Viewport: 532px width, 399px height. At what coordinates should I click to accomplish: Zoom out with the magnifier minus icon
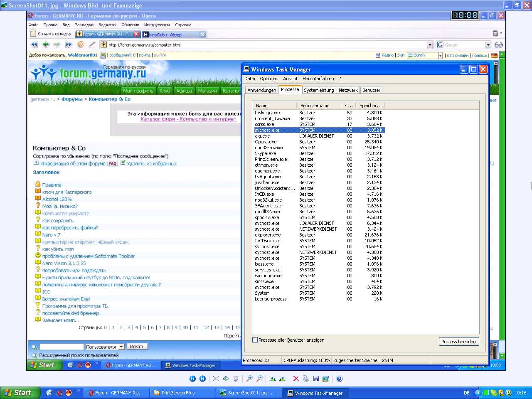(259, 379)
